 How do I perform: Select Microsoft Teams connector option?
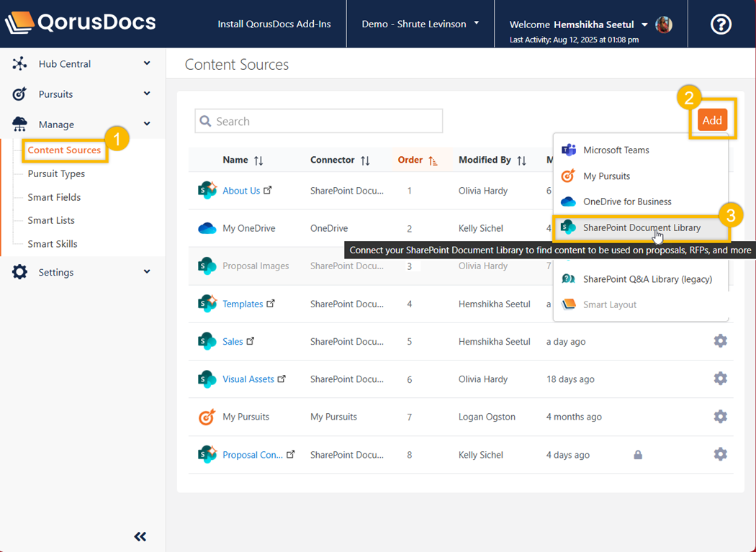pos(616,150)
